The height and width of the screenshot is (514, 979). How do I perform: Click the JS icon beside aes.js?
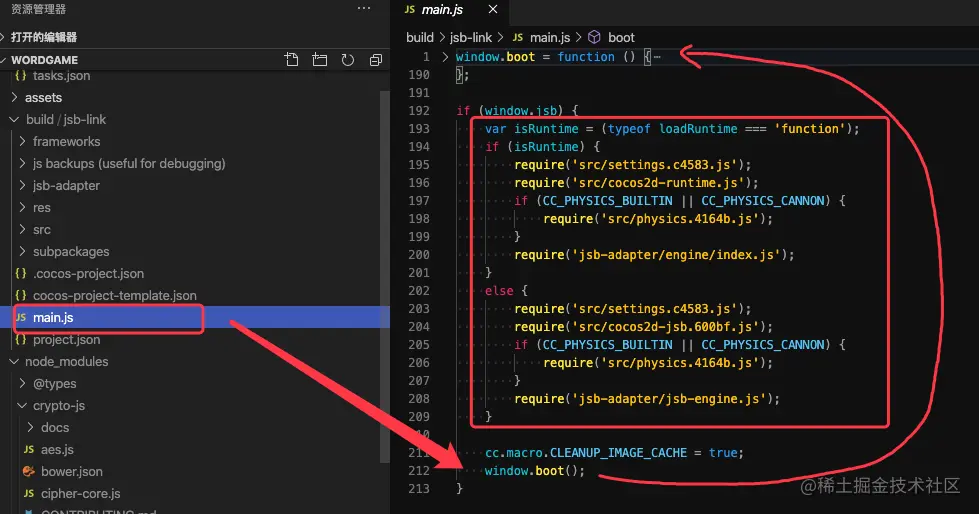point(29,449)
